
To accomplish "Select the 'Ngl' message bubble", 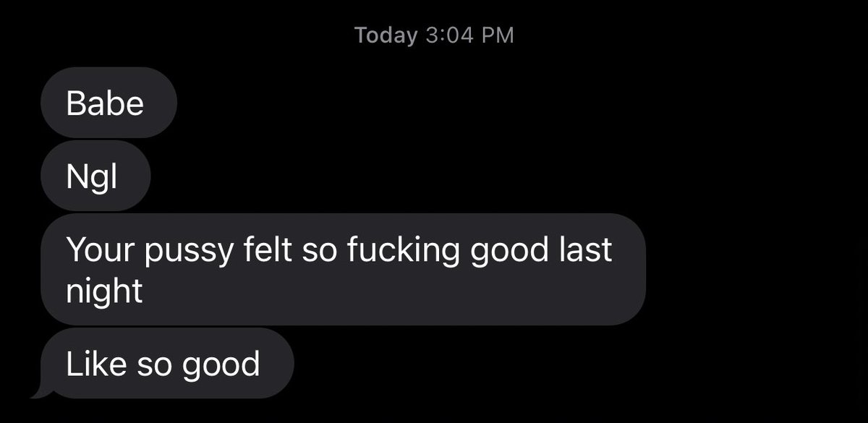I will (x=95, y=176).
